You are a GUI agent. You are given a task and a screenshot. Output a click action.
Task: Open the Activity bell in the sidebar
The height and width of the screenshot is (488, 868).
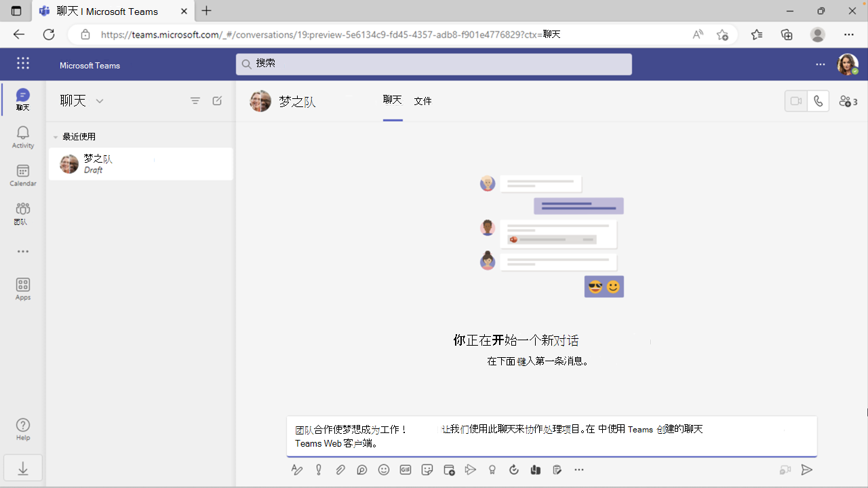[23, 138]
